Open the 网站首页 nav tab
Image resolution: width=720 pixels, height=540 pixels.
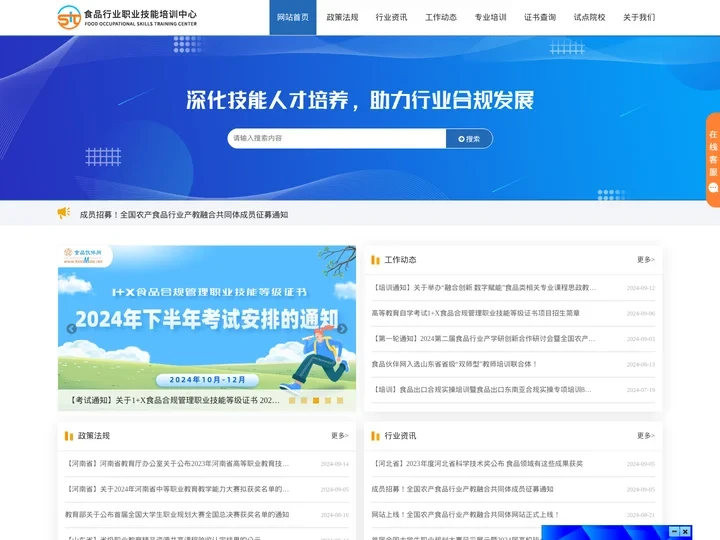click(292, 17)
